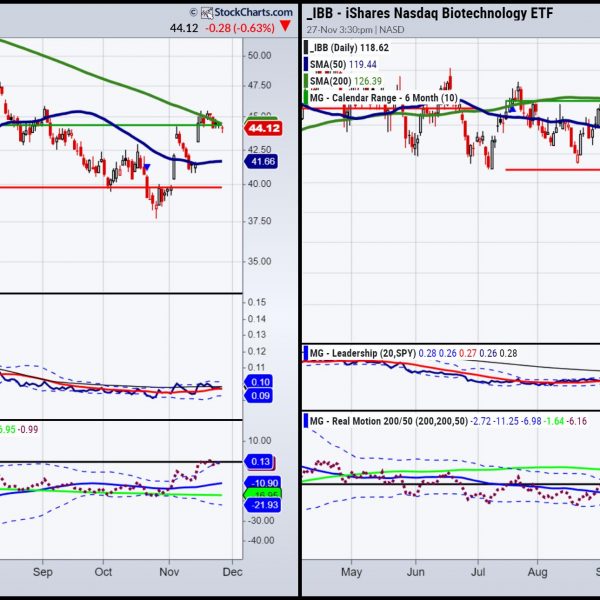Select the 35.00 price axis label
The image size is (600, 600).
(259, 261)
